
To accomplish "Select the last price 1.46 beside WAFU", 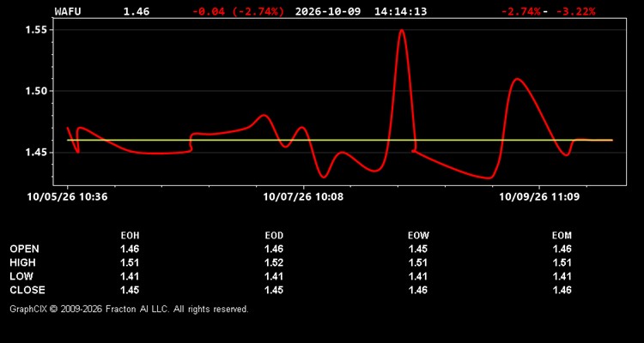I will [137, 11].
